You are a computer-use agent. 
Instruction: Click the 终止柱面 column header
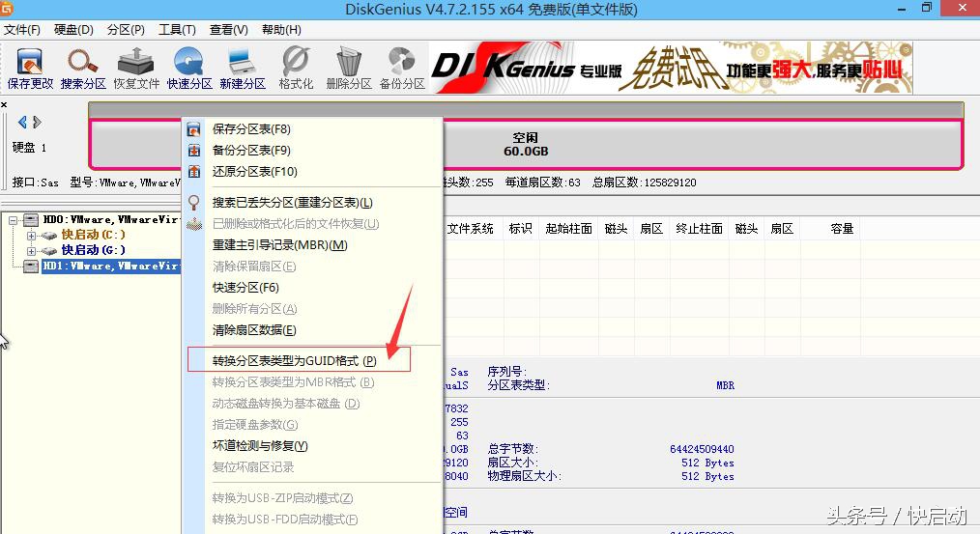pos(699,229)
